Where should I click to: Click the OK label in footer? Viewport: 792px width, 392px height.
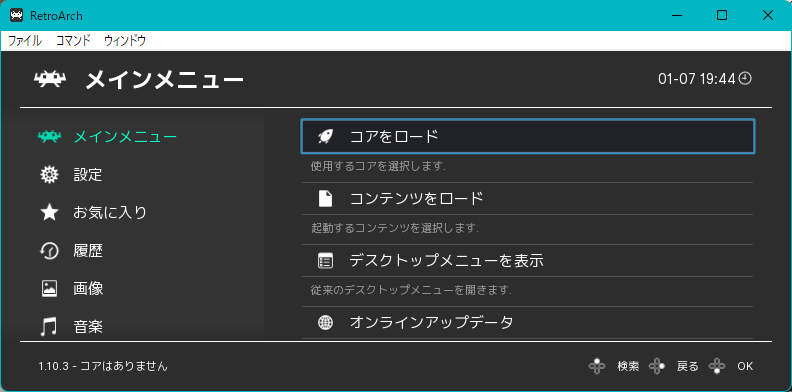point(745,367)
